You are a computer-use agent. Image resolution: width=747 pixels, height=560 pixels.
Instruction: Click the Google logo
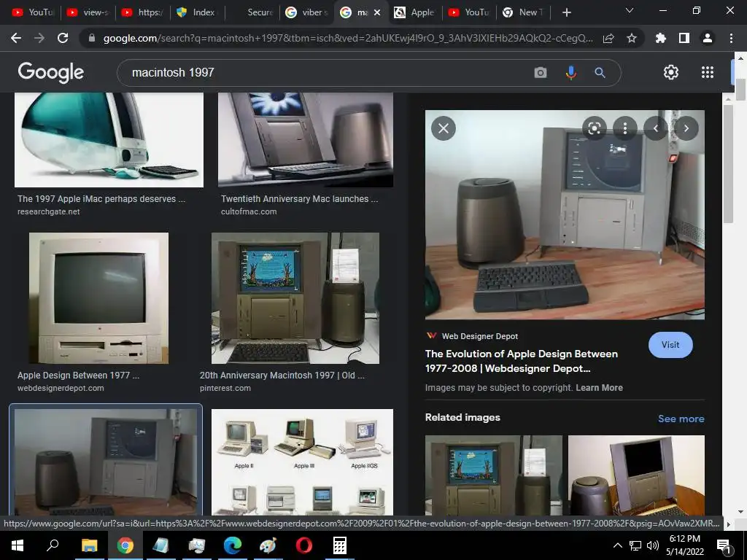click(50, 72)
